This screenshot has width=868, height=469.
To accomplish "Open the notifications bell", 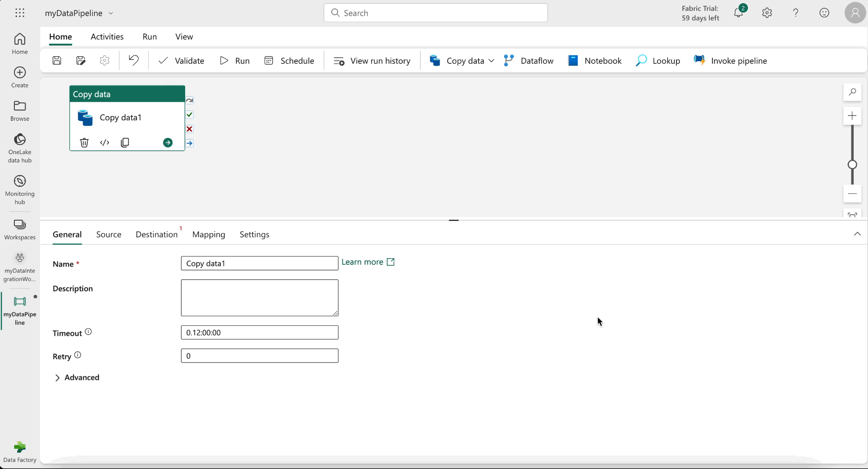I will (738, 13).
